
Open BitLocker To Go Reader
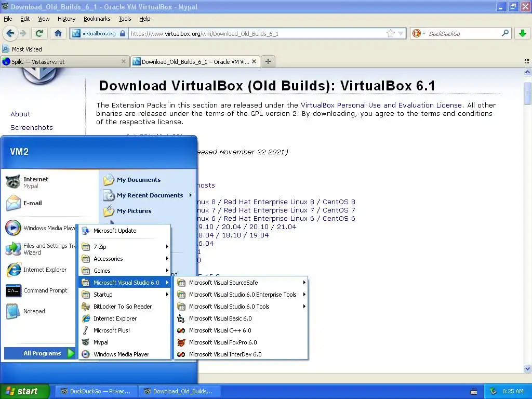click(x=125, y=307)
